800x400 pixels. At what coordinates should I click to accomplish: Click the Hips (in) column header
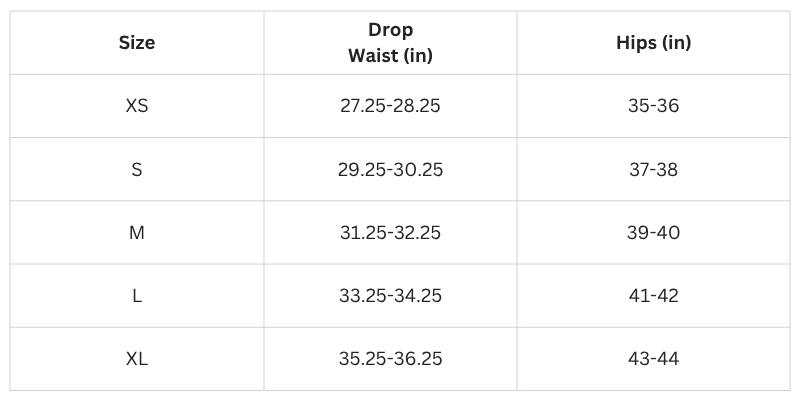tap(653, 43)
